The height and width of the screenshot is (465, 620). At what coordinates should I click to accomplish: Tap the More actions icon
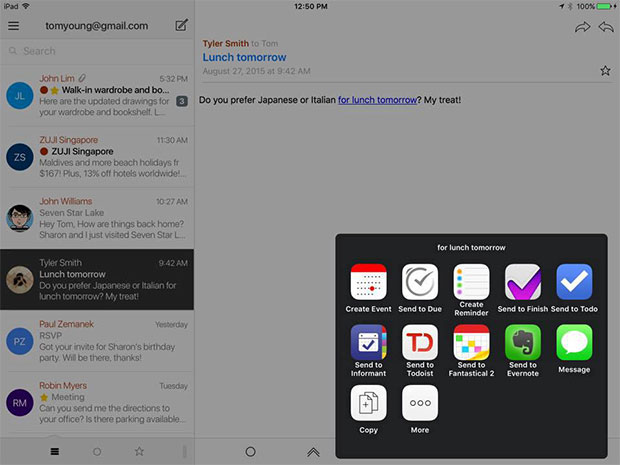420,403
